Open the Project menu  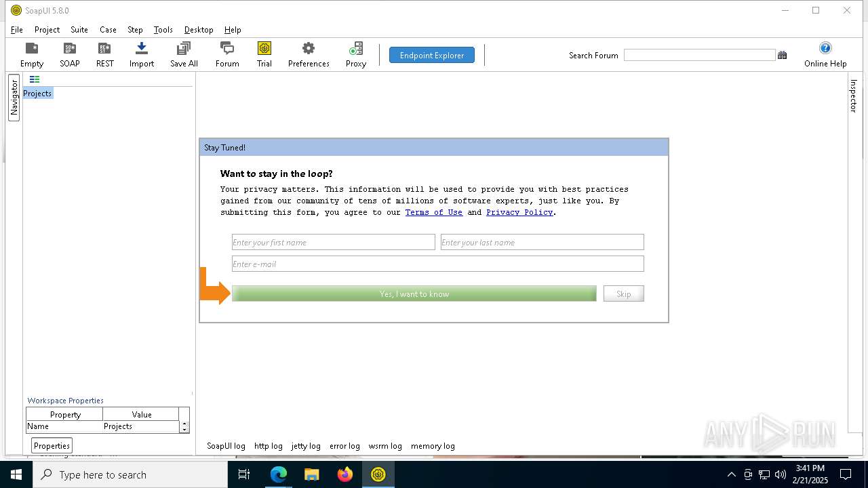47,30
